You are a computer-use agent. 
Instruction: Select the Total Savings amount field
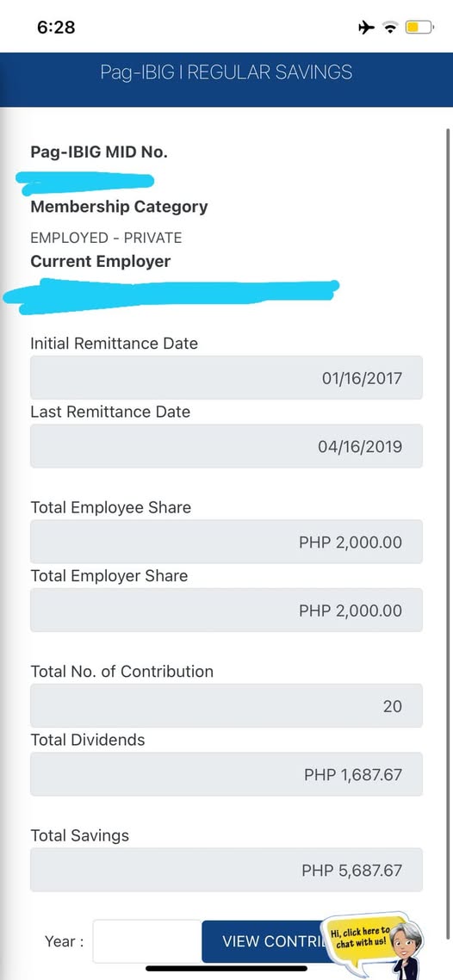click(226, 870)
